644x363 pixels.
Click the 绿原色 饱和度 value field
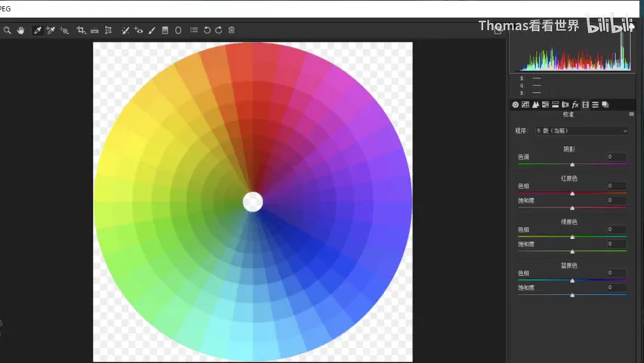616,244
